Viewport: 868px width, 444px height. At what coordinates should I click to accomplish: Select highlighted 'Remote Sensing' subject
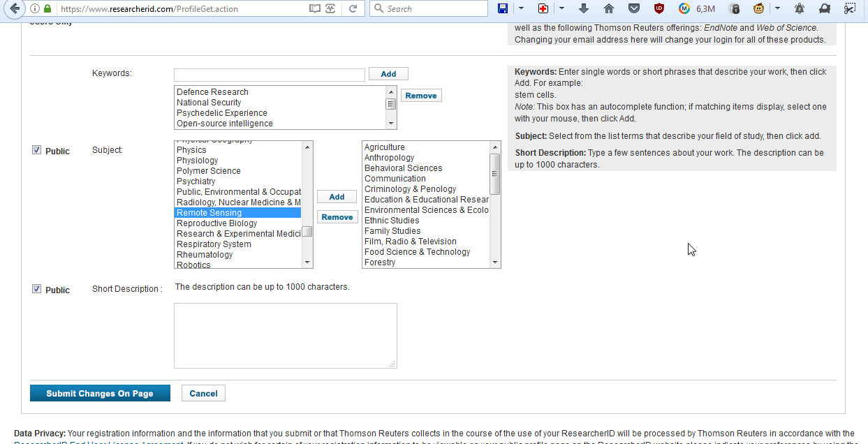click(238, 213)
